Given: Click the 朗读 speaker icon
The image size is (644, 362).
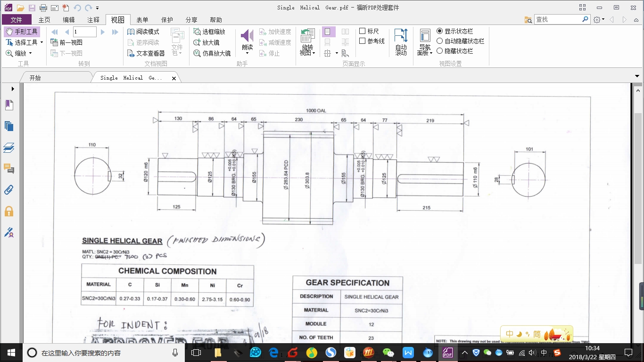Looking at the screenshot, I should point(247,36).
